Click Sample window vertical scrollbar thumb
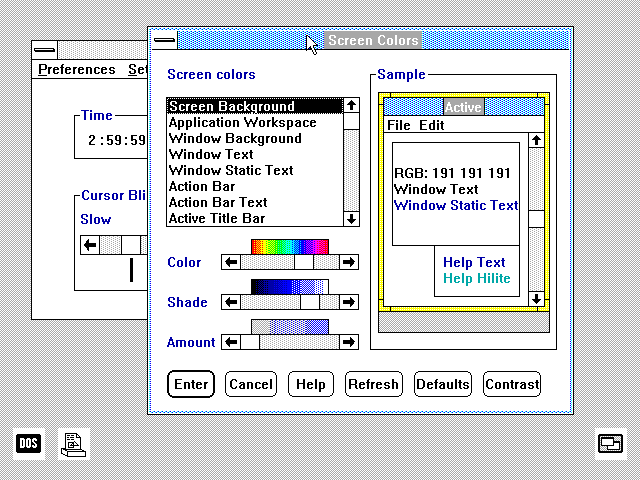 [x=536, y=219]
